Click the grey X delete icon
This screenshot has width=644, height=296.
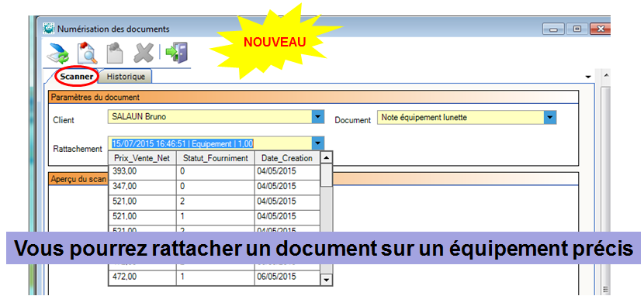[x=144, y=53]
